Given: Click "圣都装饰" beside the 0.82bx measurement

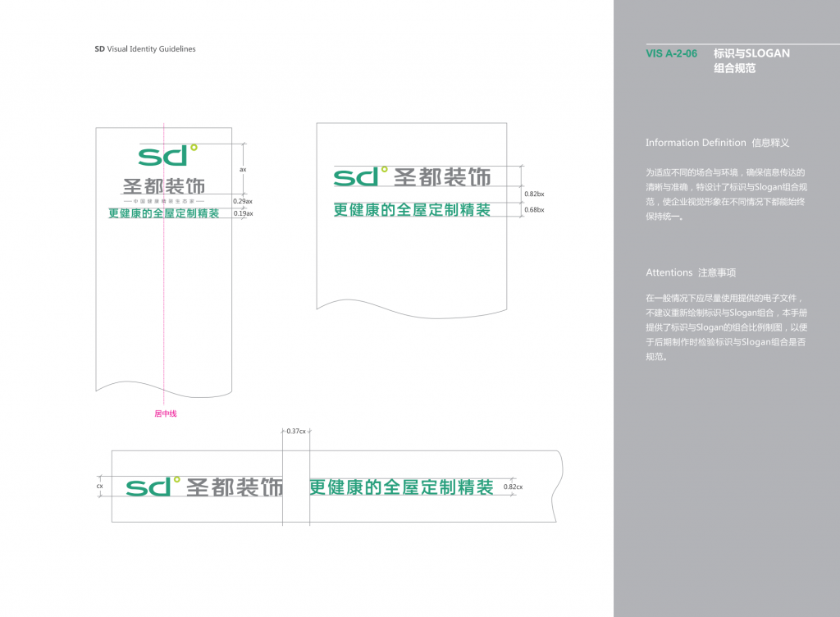Looking at the screenshot, I should click(x=442, y=177).
